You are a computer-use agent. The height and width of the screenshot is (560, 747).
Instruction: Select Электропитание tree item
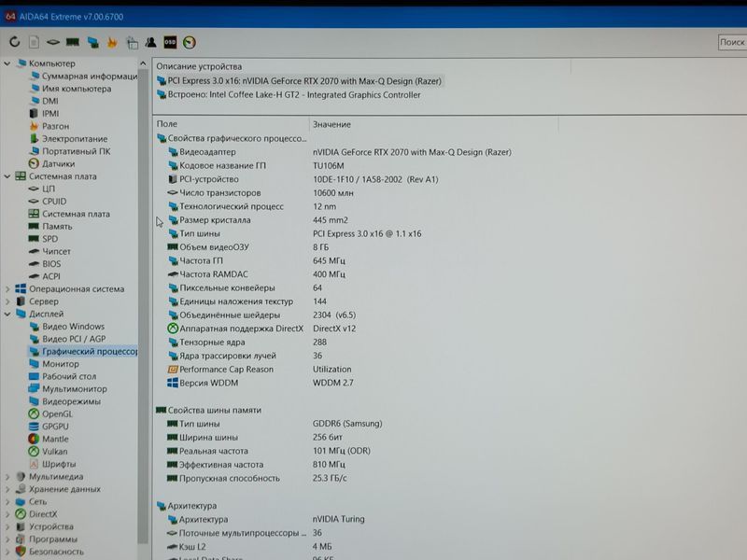pos(68,138)
